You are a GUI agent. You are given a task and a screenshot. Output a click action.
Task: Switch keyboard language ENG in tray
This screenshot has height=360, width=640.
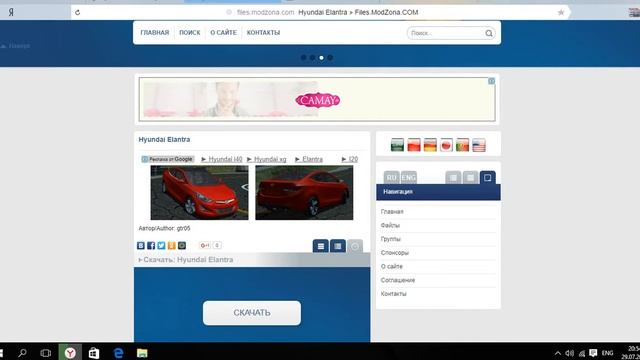[x=607, y=353]
